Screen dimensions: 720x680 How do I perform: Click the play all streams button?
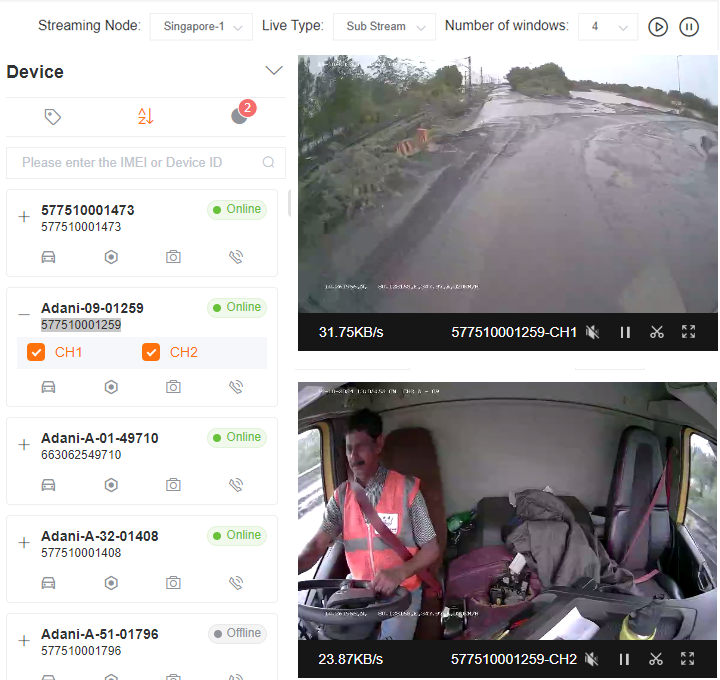click(658, 27)
